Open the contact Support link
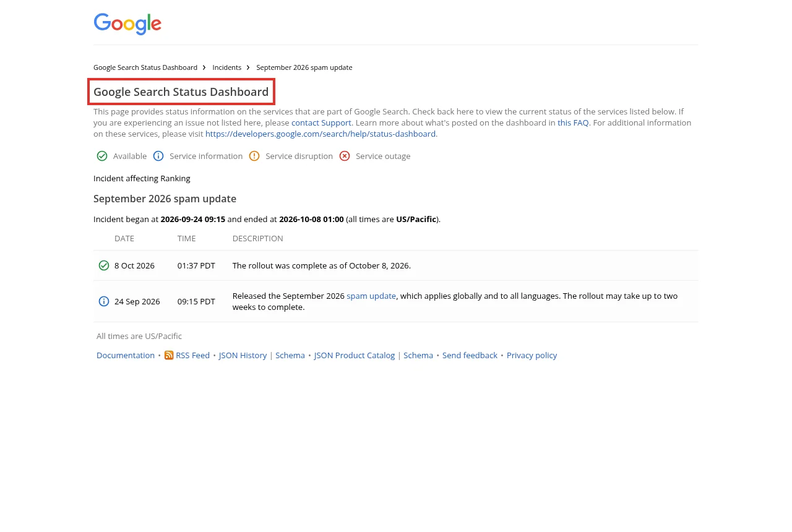 [321, 122]
